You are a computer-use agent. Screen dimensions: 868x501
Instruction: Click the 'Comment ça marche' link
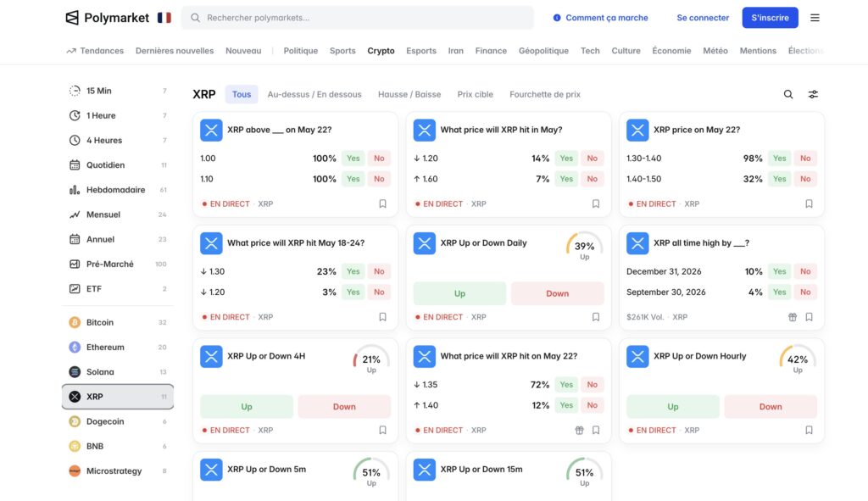point(600,18)
